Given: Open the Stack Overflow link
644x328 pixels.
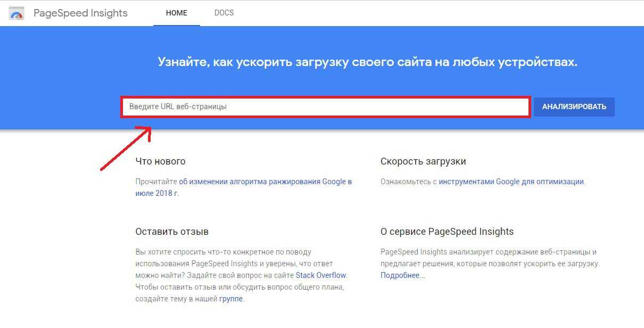Looking at the screenshot, I should [320, 275].
